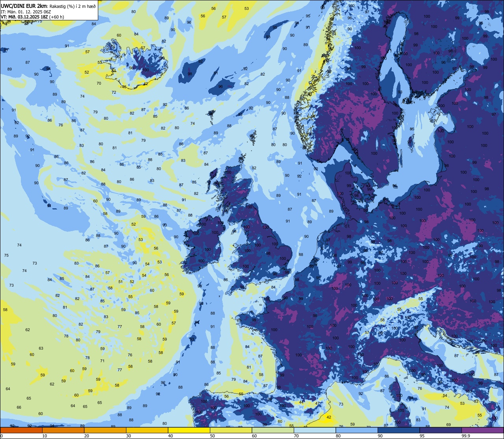Click the '50' label on the color scale
This screenshot has width=504, height=439.
212,436
